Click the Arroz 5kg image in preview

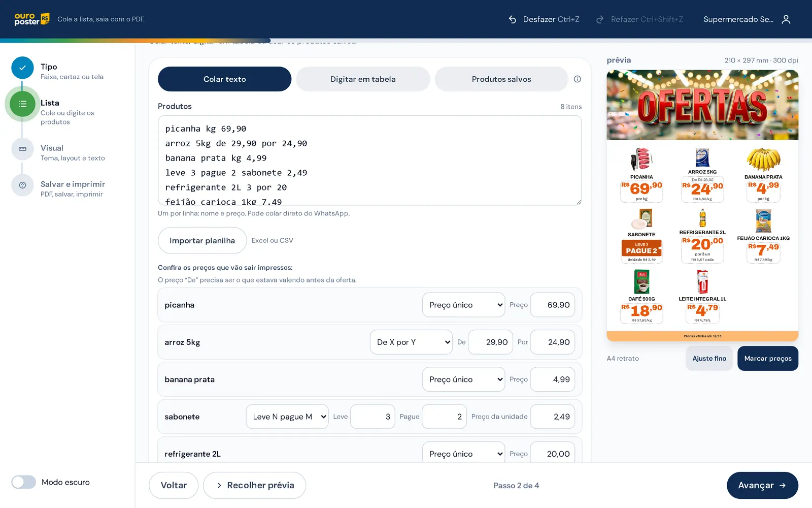702,157
